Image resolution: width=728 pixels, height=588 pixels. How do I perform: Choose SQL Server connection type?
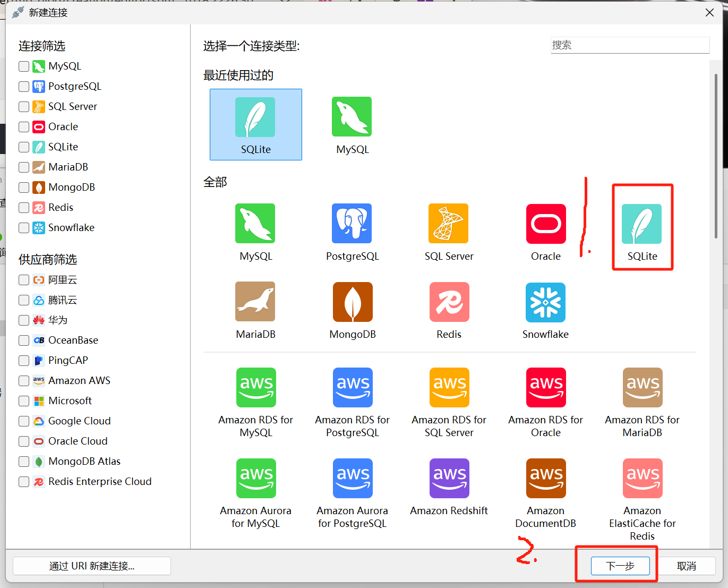click(449, 232)
